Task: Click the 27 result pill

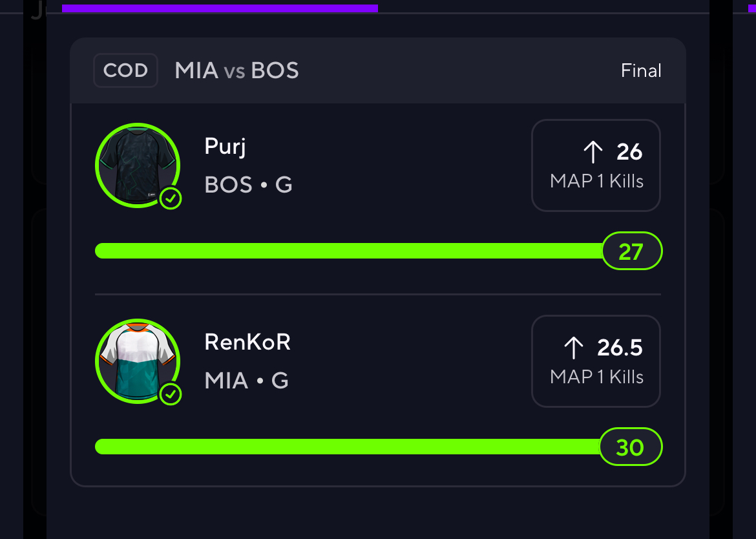Action: click(x=632, y=251)
